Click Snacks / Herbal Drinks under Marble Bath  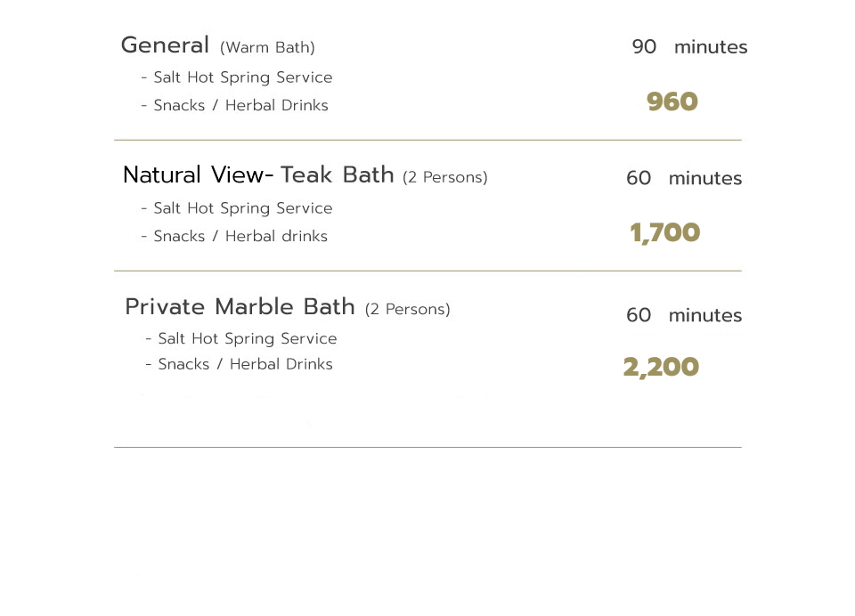239,364
